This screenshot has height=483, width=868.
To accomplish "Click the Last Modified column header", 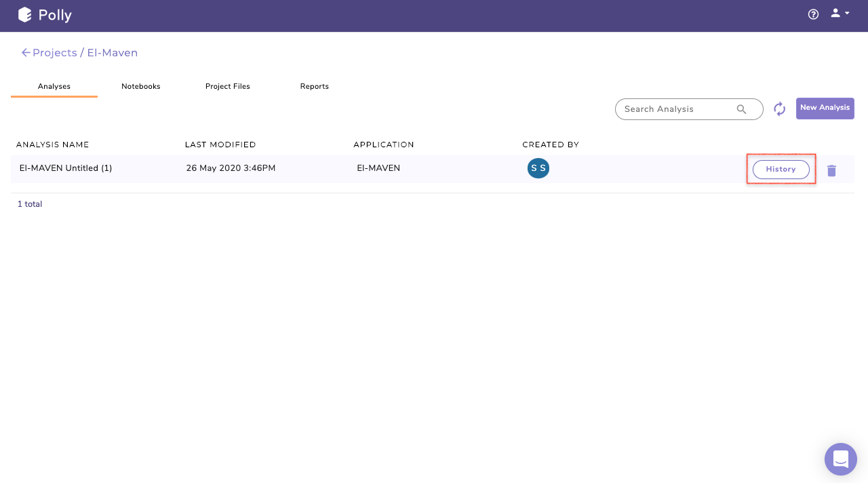I will [220, 144].
